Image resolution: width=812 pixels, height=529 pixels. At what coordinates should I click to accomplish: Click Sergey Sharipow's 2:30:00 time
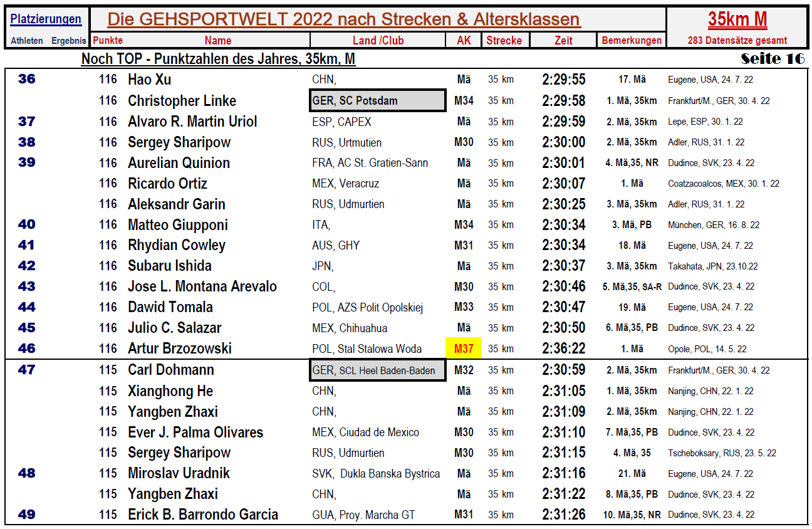pos(564,142)
